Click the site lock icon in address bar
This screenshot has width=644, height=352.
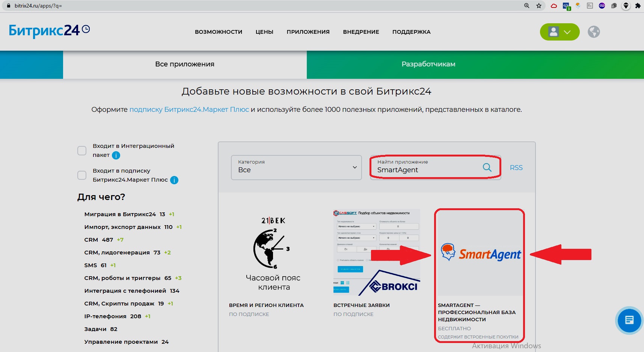pos(9,6)
